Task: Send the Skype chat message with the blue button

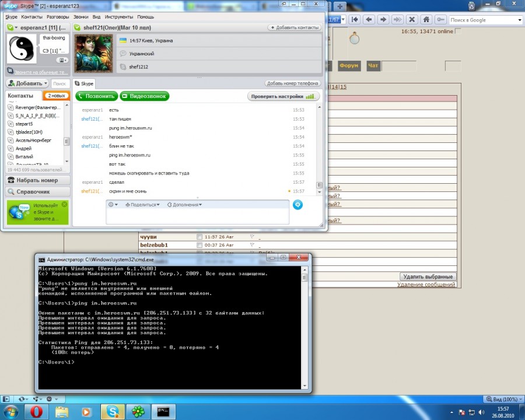Action: tap(297, 205)
